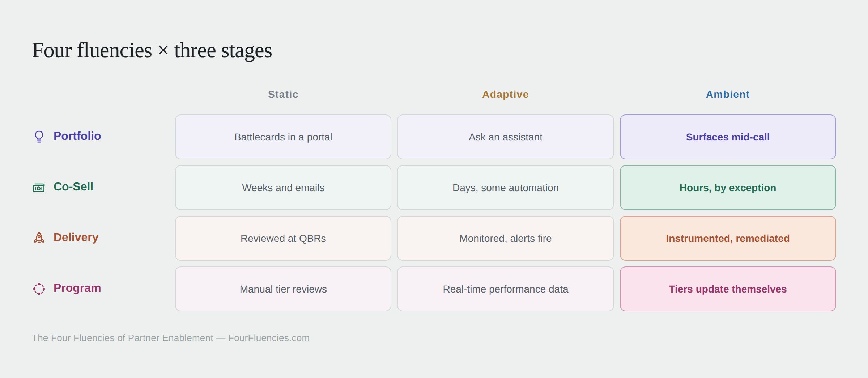Select the Days, some automation cell

(506, 188)
